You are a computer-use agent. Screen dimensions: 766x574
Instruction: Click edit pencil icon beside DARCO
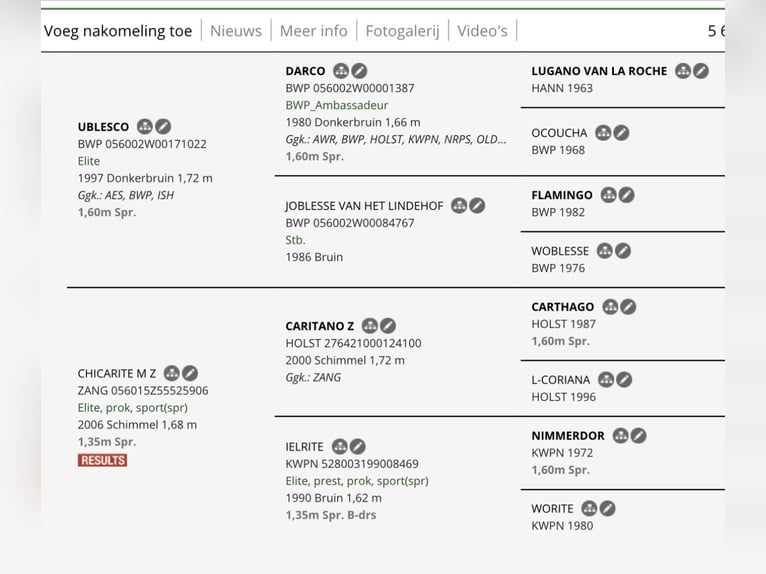tap(359, 71)
